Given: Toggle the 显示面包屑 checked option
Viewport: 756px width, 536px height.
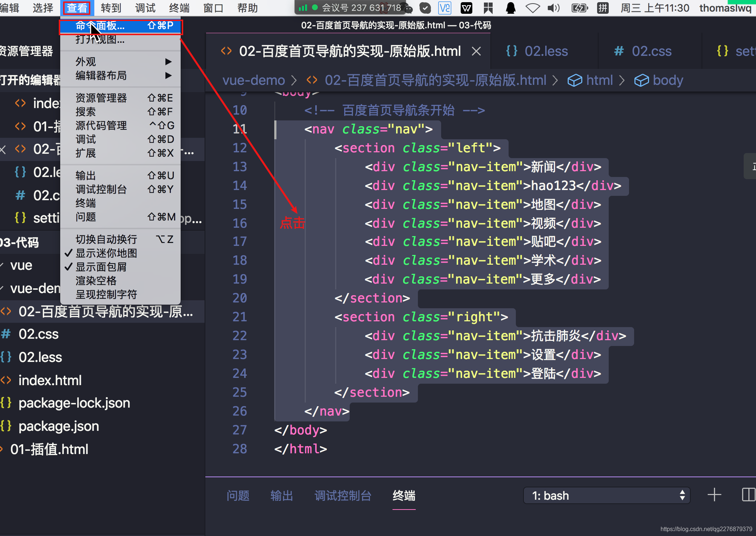Looking at the screenshot, I should click(x=121, y=267).
